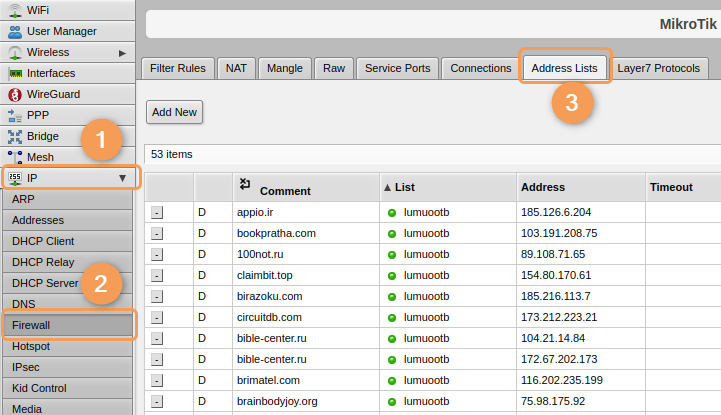Screen dimensions: 721x415
Task: Click the PPP icon in sidebar
Action: tap(15, 115)
